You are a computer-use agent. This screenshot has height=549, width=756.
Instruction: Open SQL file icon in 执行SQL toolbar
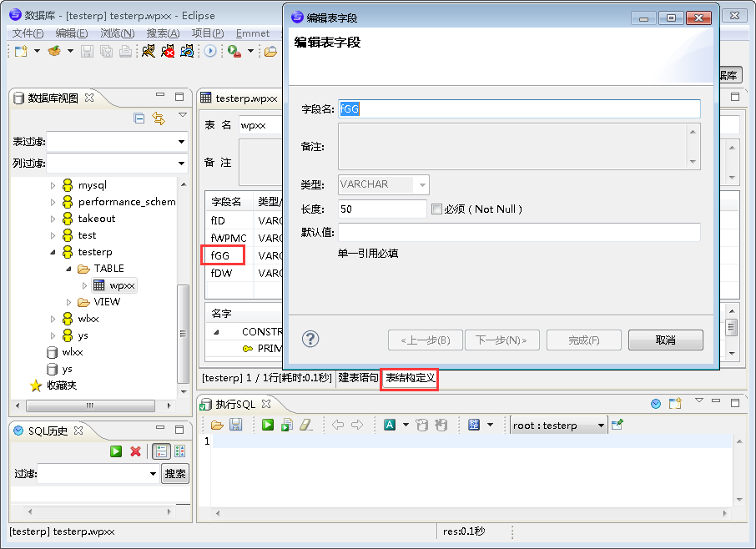pyautogui.click(x=217, y=425)
